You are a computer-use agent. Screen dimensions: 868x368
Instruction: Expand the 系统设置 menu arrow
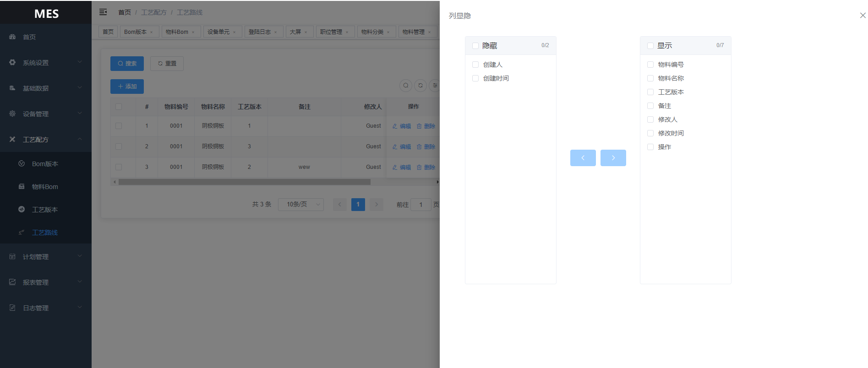[80, 62]
